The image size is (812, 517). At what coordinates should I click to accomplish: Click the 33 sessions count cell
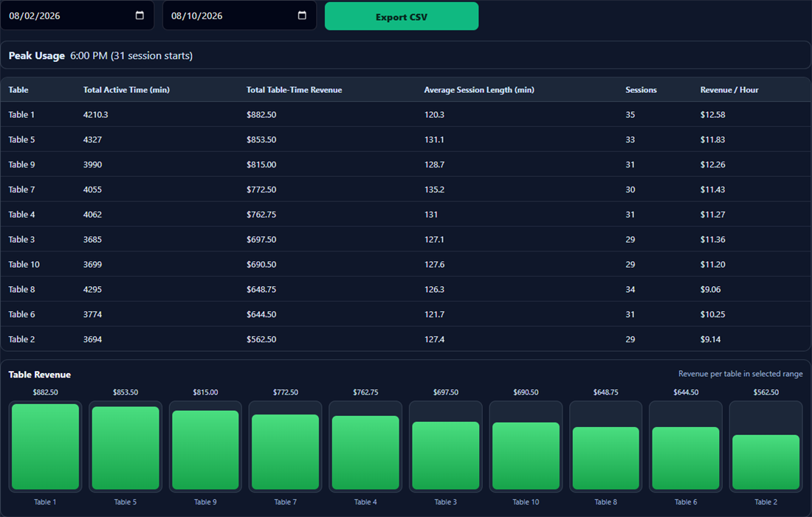pyautogui.click(x=630, y=139)
